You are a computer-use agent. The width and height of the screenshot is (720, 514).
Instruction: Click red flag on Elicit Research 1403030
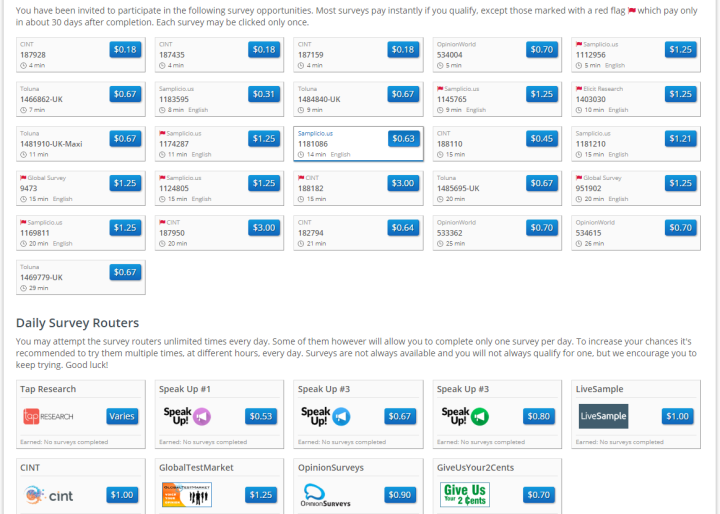coord(579,89)
